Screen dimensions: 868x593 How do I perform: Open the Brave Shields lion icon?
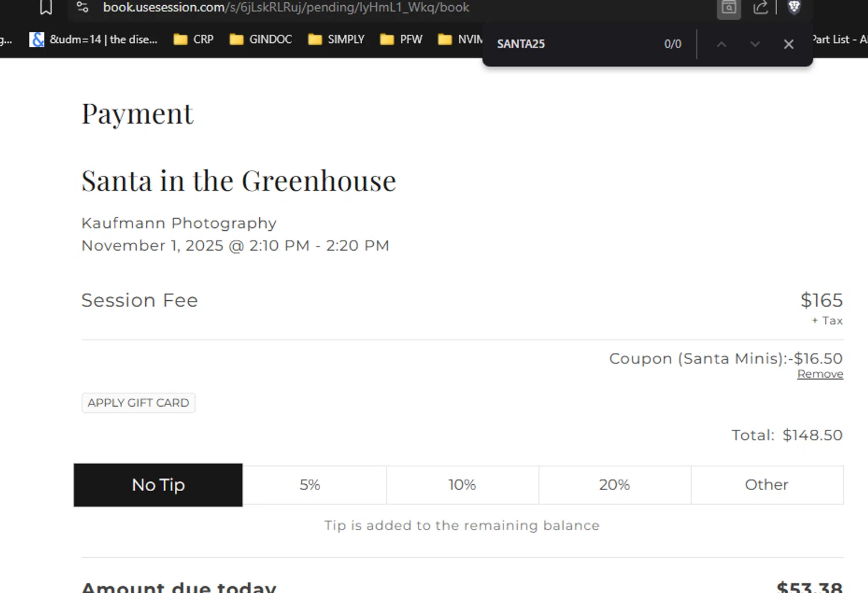(794, 8)
